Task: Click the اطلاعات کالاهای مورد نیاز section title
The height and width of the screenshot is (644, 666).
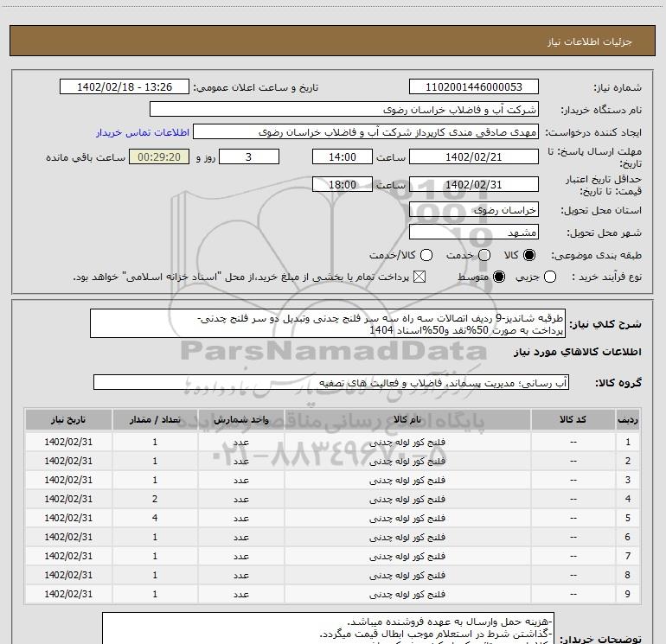Action: (x=578, y=352)
